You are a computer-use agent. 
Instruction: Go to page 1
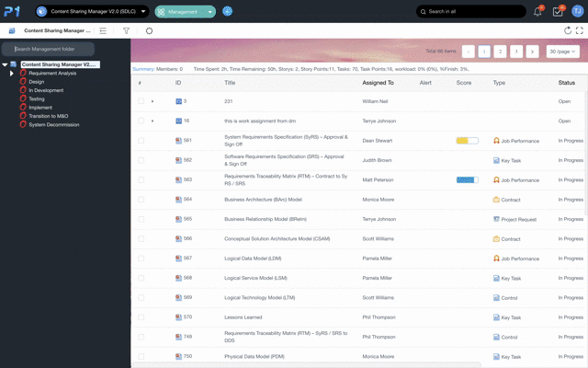tap(484, 52)
